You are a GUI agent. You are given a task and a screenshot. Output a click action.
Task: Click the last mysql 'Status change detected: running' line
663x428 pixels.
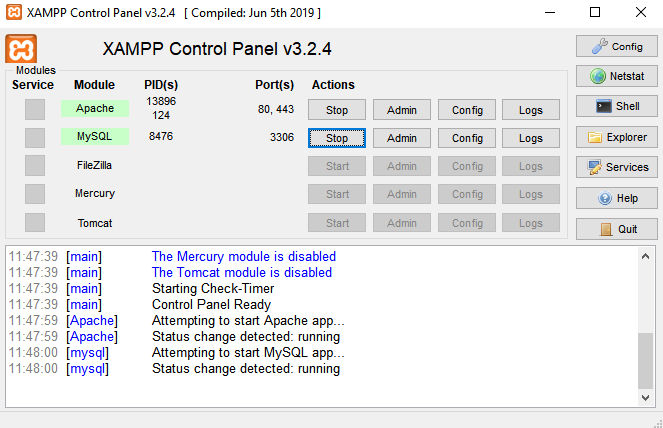tap(246, 369)
